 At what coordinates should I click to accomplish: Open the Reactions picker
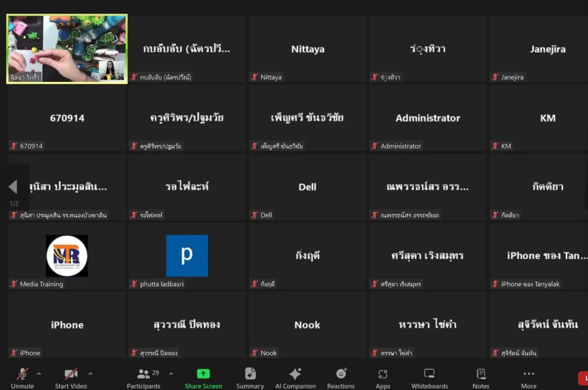coord(341,377)
